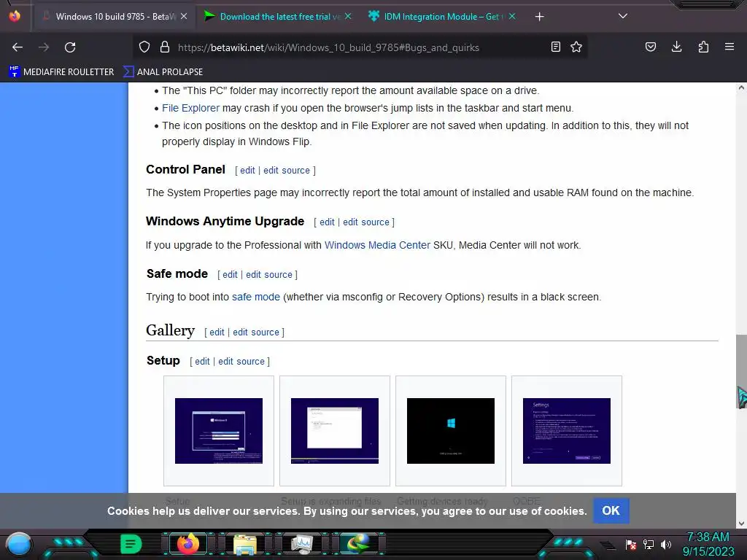747x560 pixels.
Task: Click the scrollbar down arrow
Action: (741, 524)
